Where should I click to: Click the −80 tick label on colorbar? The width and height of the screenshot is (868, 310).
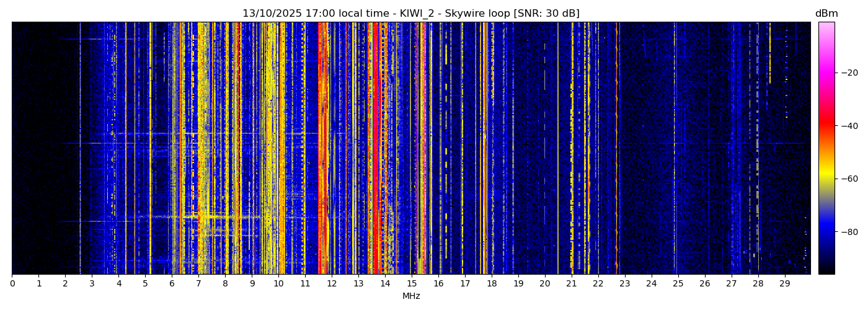[x=848, y=232]
